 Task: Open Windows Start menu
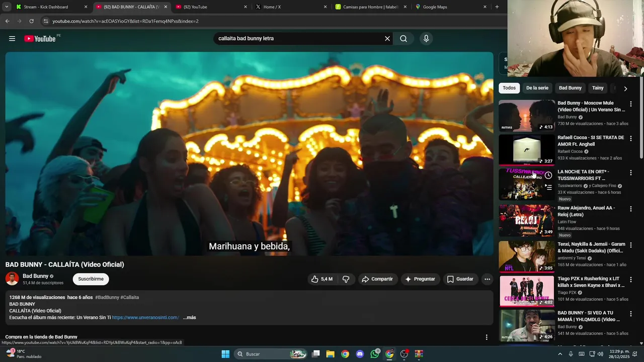(225, 354)
